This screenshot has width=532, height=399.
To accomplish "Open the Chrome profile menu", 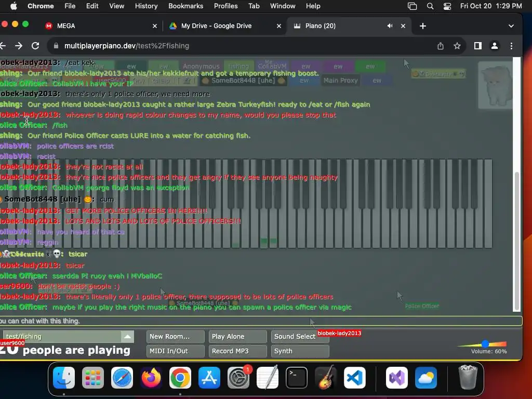I will pos(495,46).
